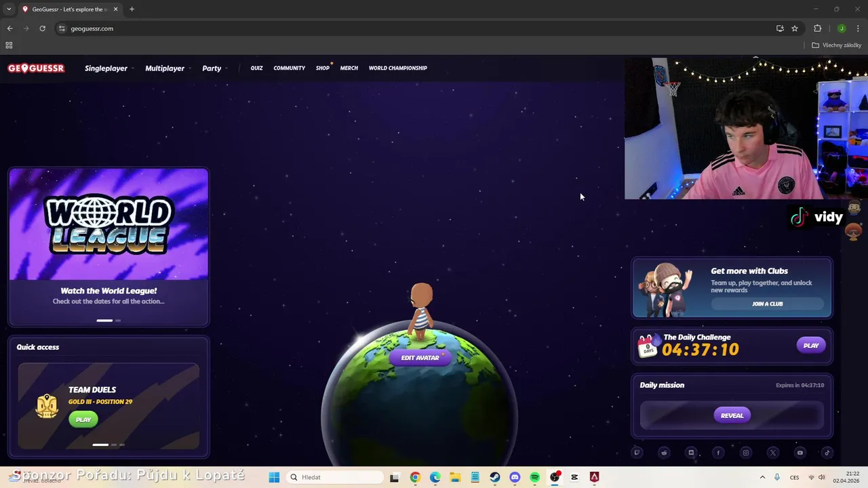The width and height of the screenshot is (868, 488).
Task: Select second dot of World League carousel
Action: point(118,320)
